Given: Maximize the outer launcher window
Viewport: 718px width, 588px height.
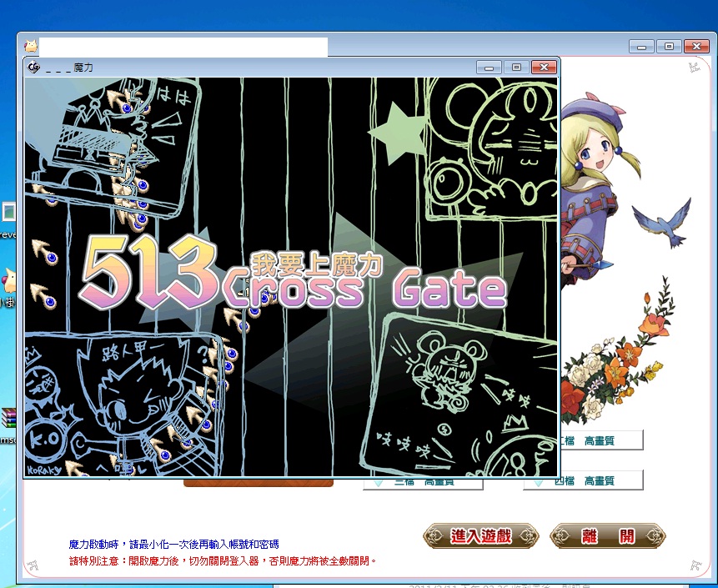Looking at the screenshot, I should point(668,46).
